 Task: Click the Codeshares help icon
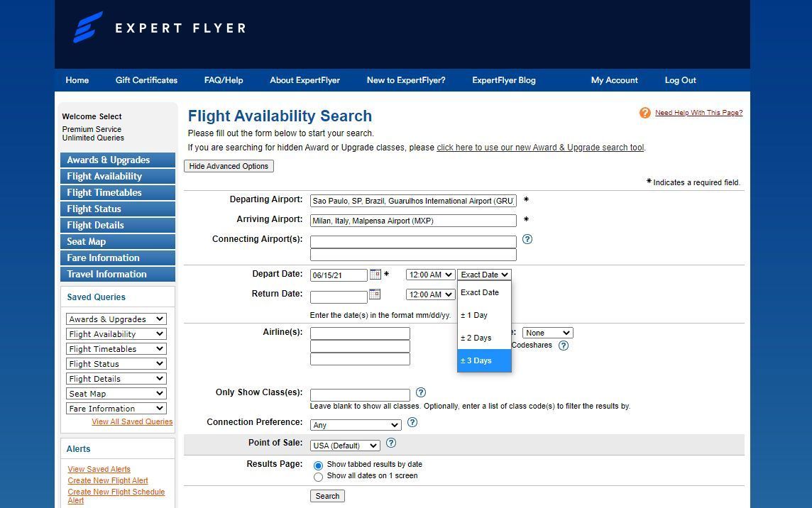tap(564, 346)
